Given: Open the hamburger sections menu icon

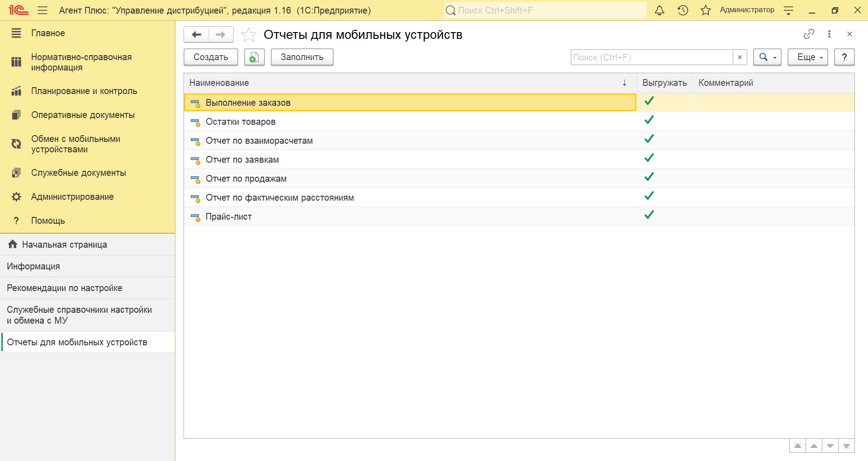Looking at the screenshot, I should (42, 10).
